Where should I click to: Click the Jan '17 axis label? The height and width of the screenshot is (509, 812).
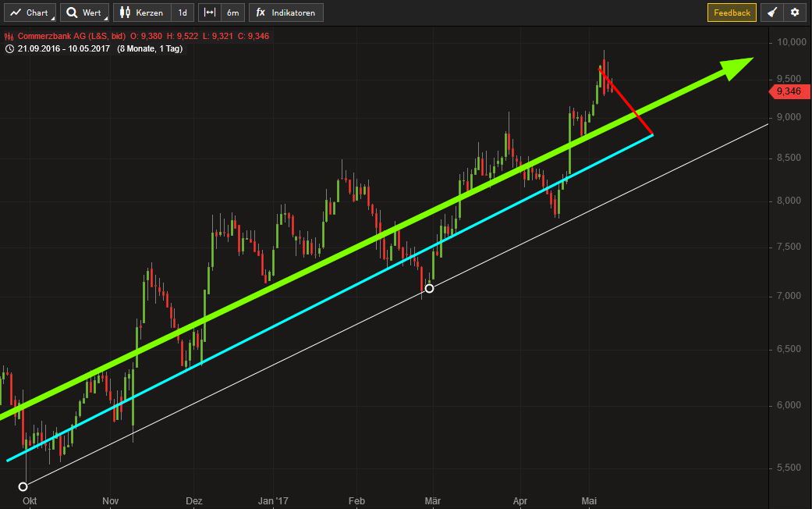pos(273,501)
